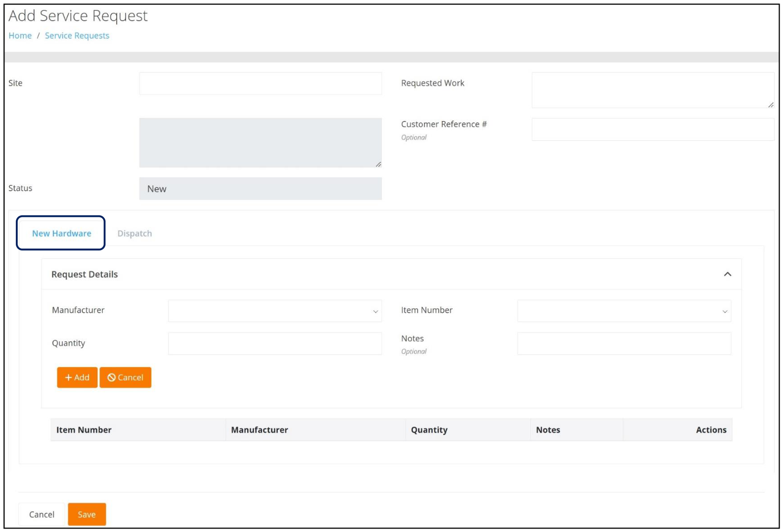Switch to the New Hardware tab
Screen dimensions: 783x532
pos(61,233)
